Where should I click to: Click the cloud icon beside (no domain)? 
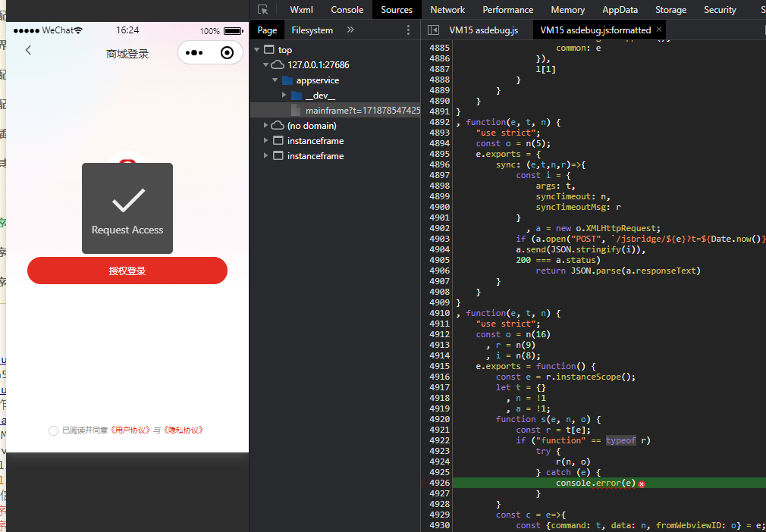click(x=278, y=126)
